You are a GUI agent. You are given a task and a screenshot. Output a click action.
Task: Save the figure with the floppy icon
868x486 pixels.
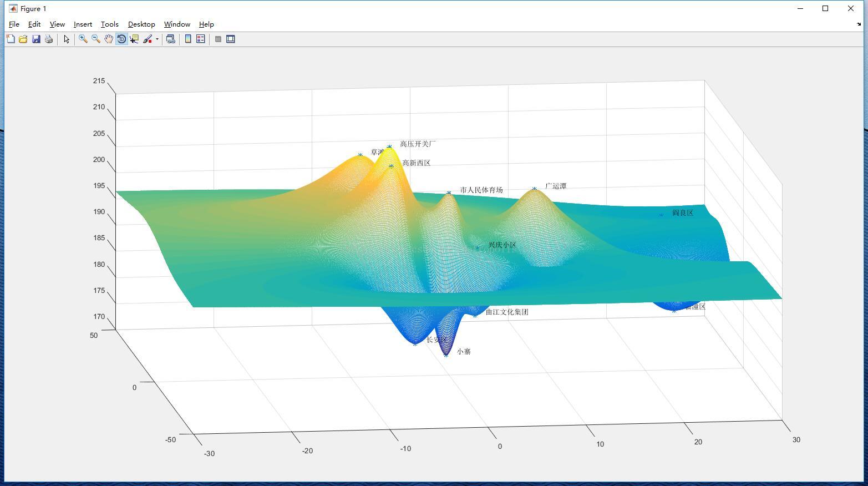36,39
